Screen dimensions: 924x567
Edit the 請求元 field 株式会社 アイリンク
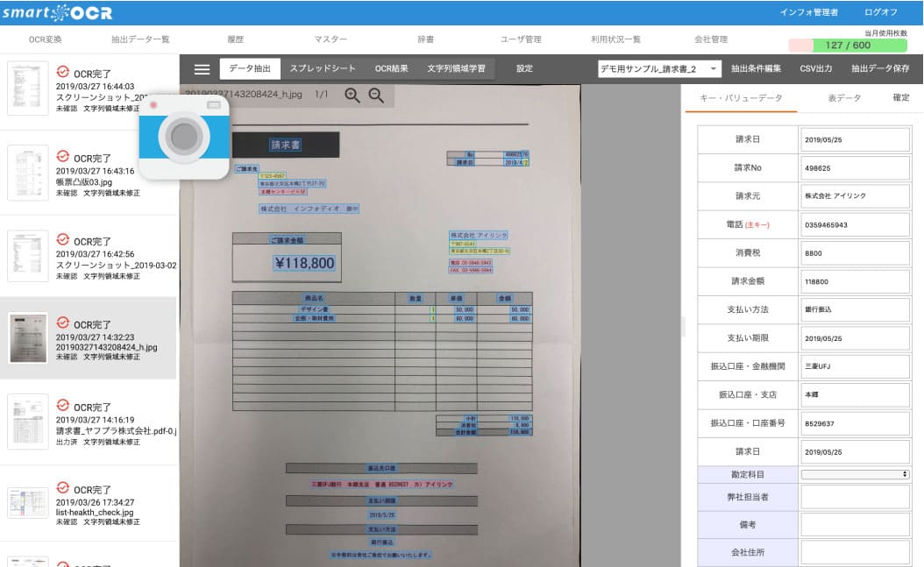click(x=855, y=196)
